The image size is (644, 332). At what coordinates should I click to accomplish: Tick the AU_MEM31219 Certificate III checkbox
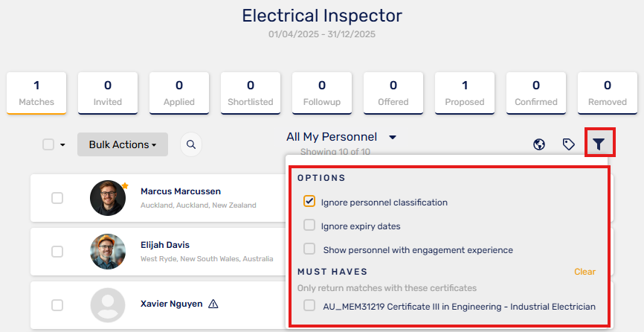pos(309,305)
